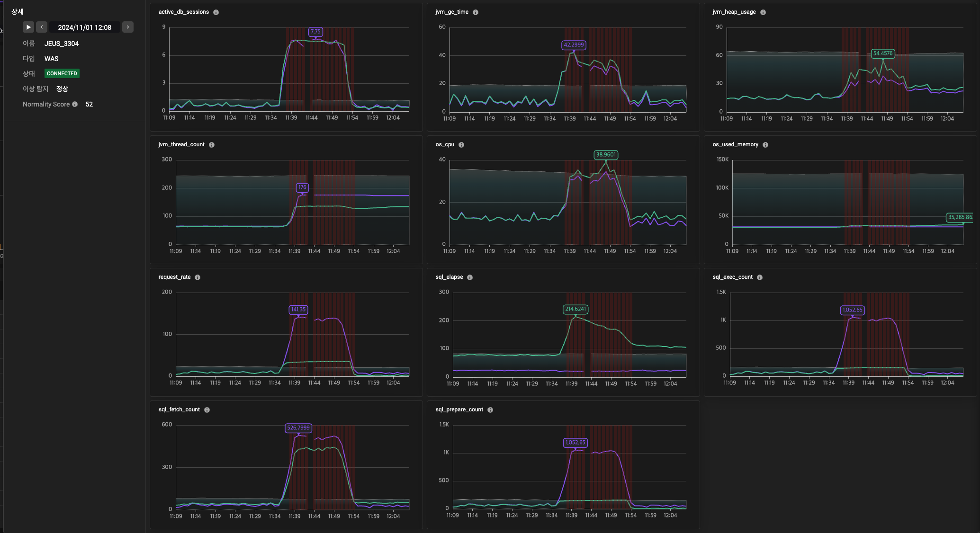
Task: Click info icon for jvm_heap_usage chart
Action: coord(763,12)
